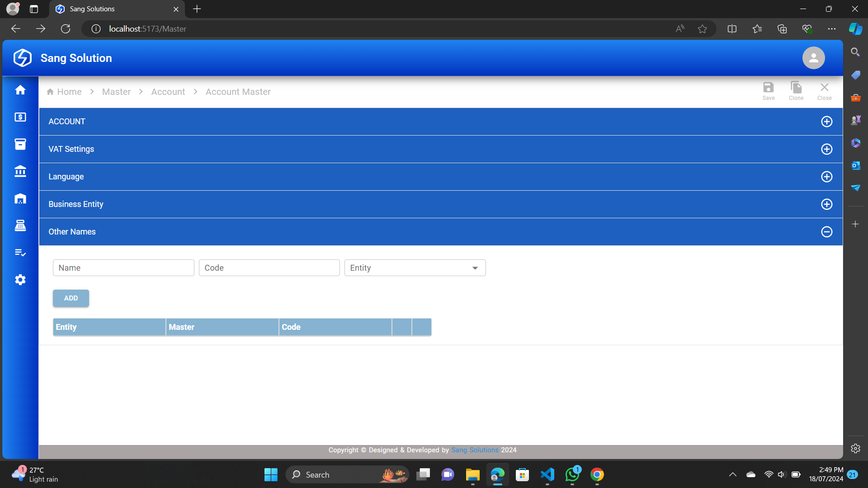Expand the VAT Settings section
This screenshot has height=488, width=868.
(826, 149)
